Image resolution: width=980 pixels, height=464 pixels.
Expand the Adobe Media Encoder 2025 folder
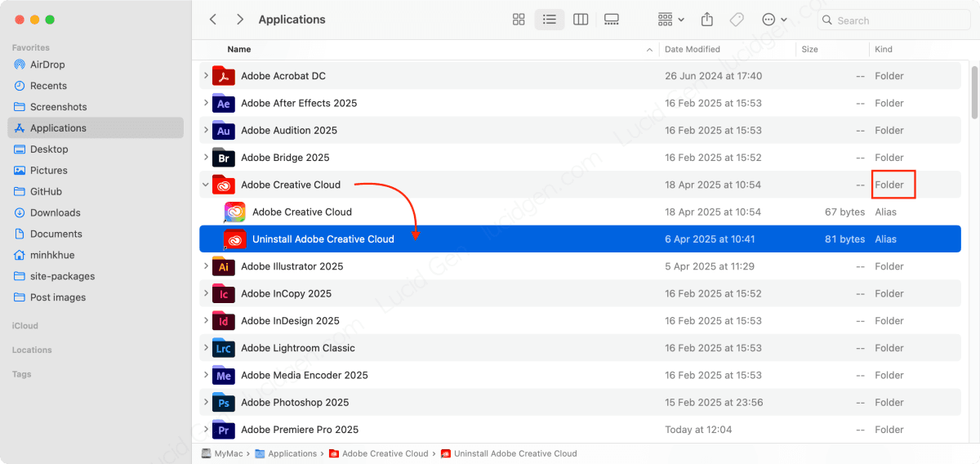click(x=206, y=375)
